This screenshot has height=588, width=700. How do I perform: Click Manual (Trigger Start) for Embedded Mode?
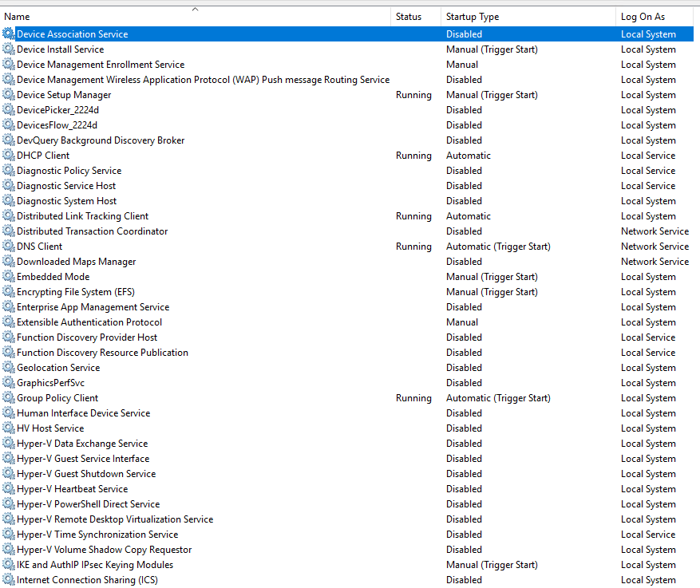pos(492,277)
